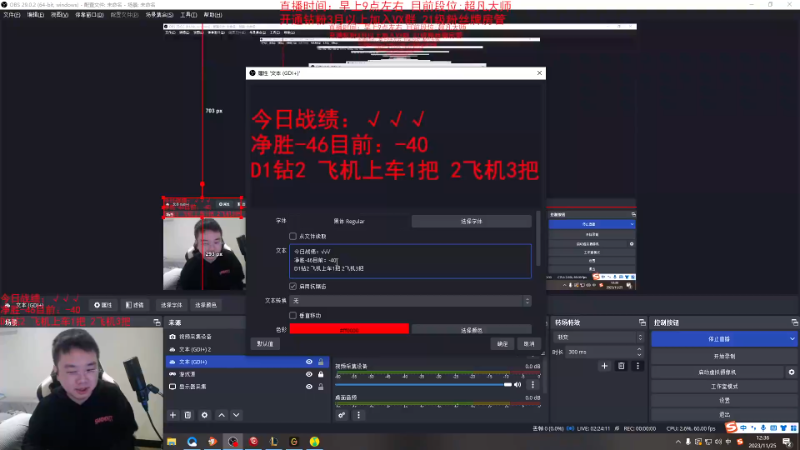800x450 pixels.
Task: Click the Start Recording button
Action: 724,356
